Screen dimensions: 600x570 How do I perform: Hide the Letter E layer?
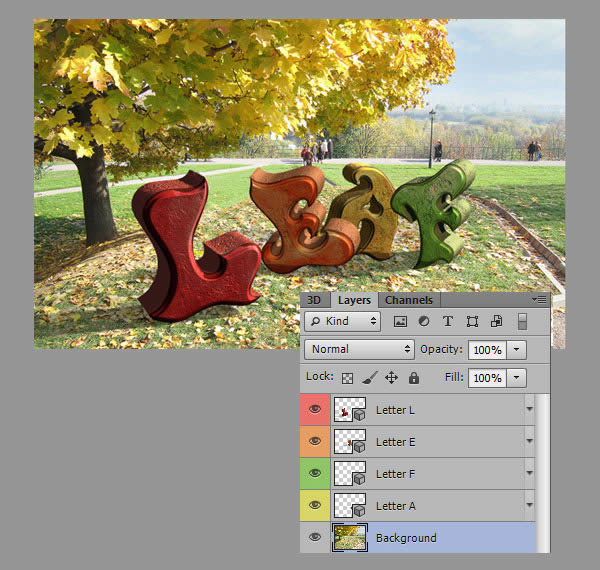point(315,442)
